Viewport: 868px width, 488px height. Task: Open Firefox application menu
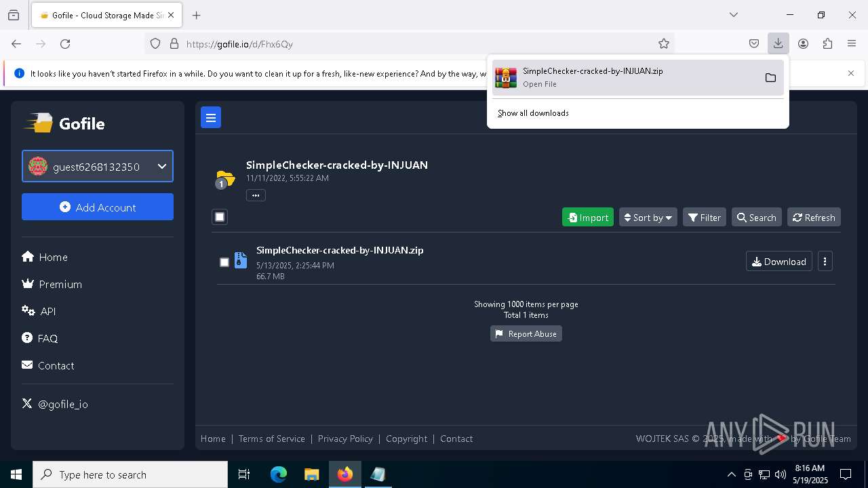click(852, 43)
